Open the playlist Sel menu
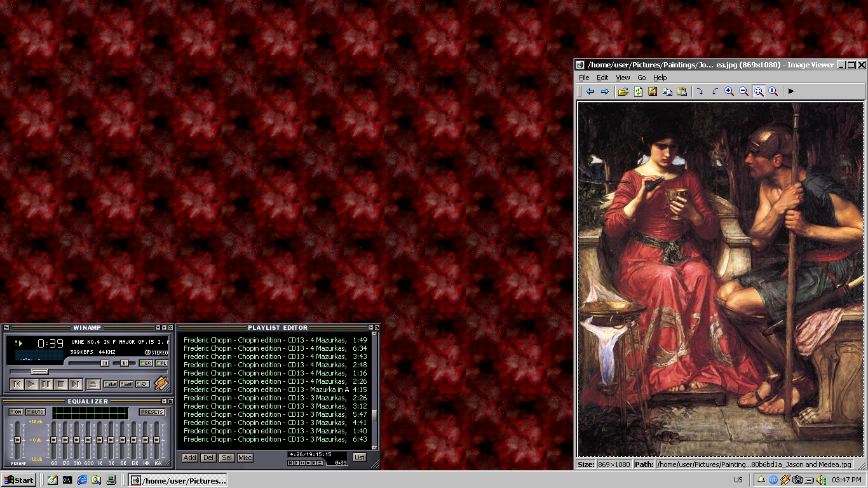868x488 pixels. (227, 457)
